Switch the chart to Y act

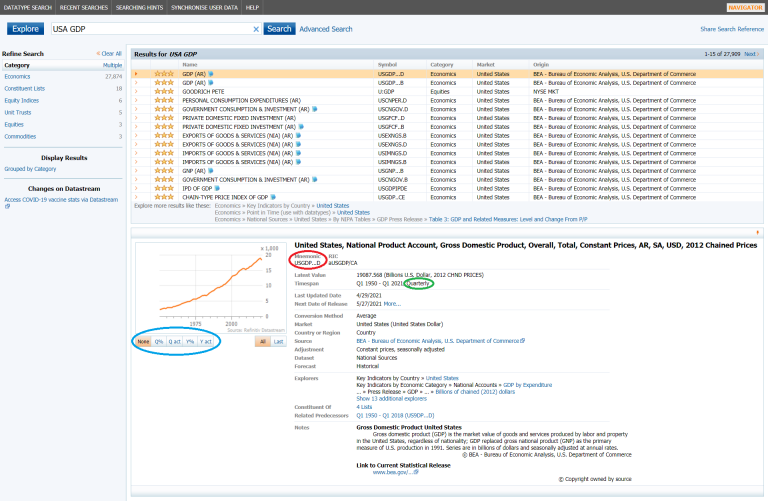point(206,341)
